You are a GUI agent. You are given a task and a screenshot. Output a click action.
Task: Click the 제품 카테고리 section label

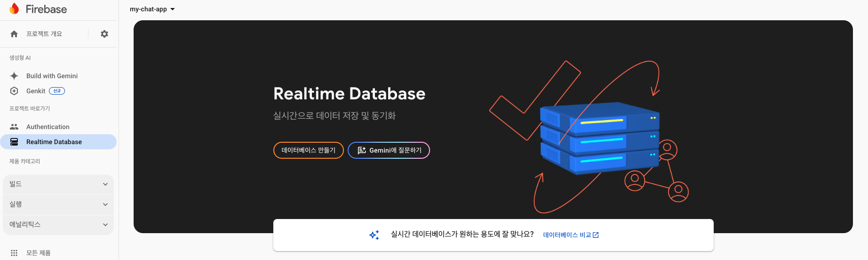point(25,162)
